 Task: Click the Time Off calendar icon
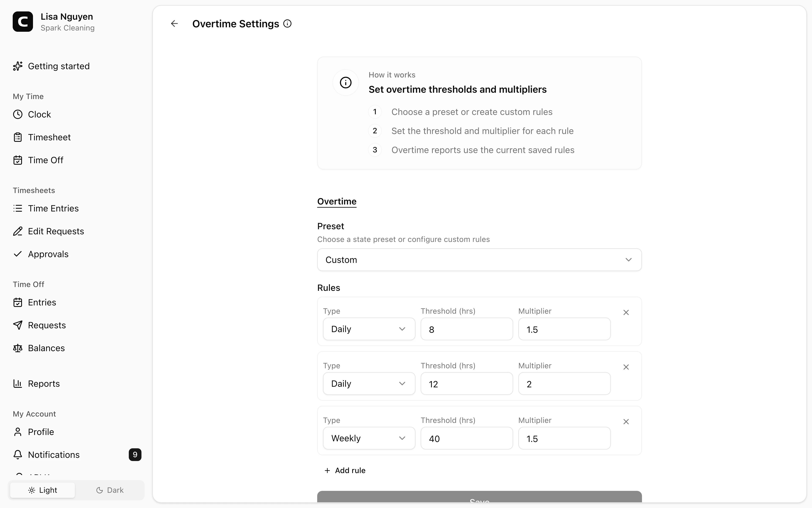point(18,160)
